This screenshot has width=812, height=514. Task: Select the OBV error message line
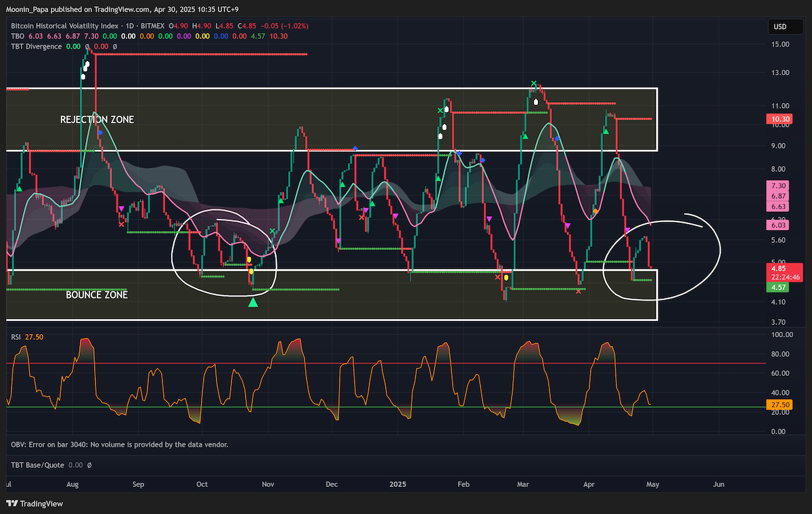[120, 445]
